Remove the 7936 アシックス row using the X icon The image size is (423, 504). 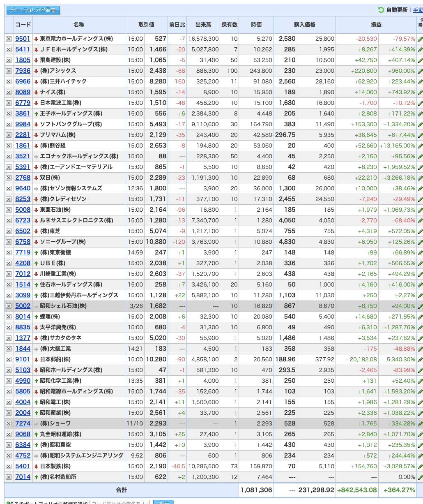point(9,71)
